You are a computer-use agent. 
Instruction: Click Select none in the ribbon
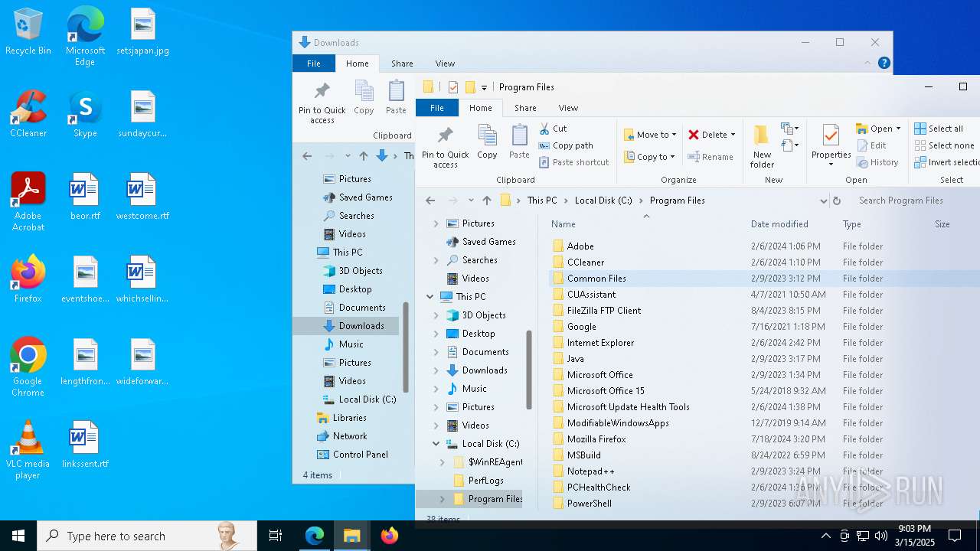[944, 145]
